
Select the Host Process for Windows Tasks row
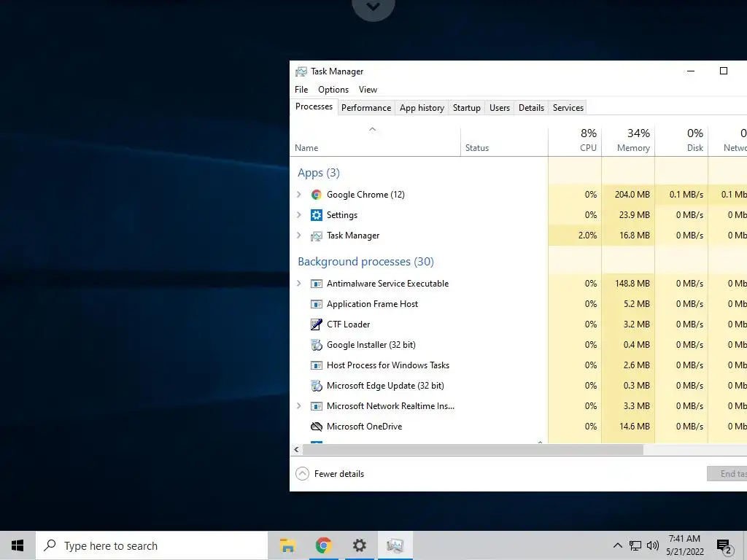(519, 366)
